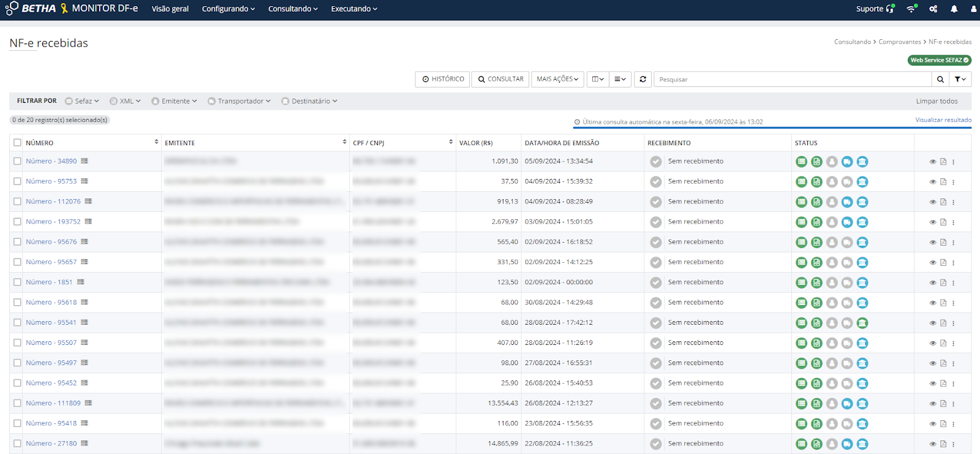
Task: Click the building status icon for Número 27180
Action: (862, 444)
